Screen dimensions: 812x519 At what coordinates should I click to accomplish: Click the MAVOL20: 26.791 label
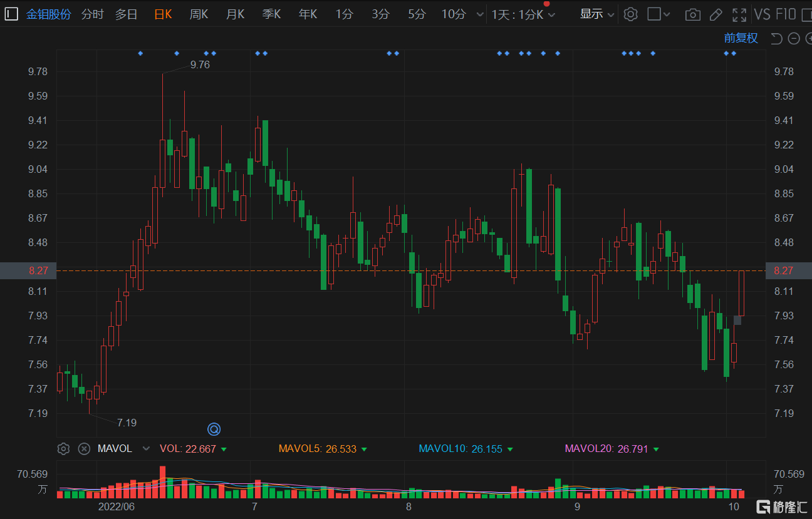pos(607,449)
